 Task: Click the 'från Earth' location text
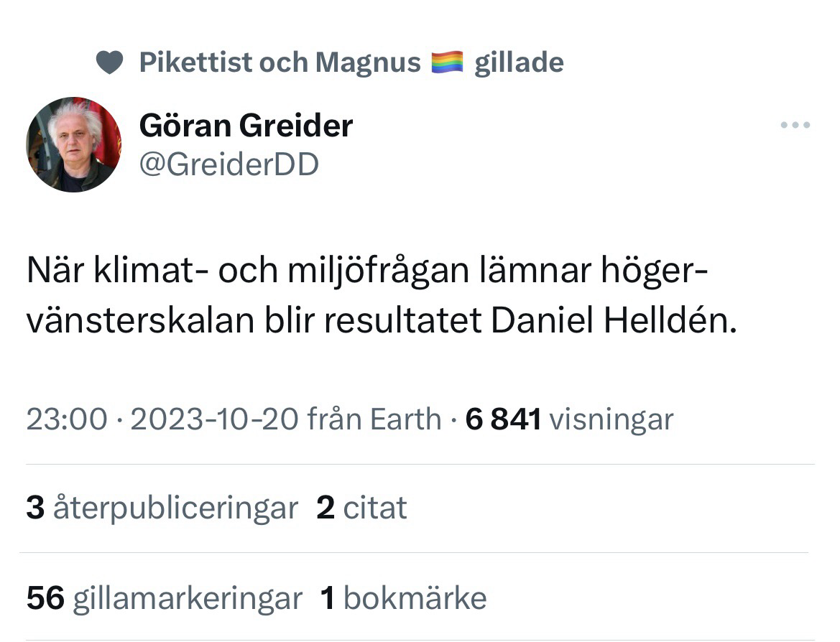pyautogui.click(x=374, y=419)
